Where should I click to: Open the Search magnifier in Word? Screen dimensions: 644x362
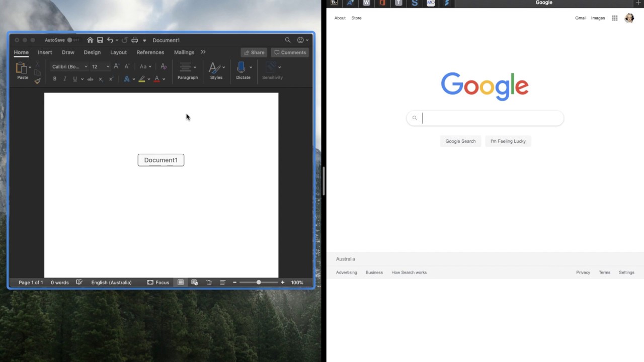tap(288, 40)
